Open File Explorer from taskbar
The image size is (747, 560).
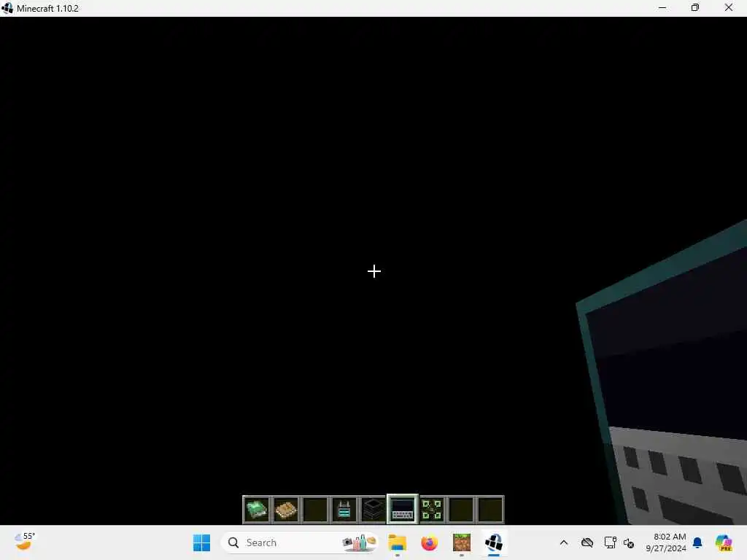397,542
